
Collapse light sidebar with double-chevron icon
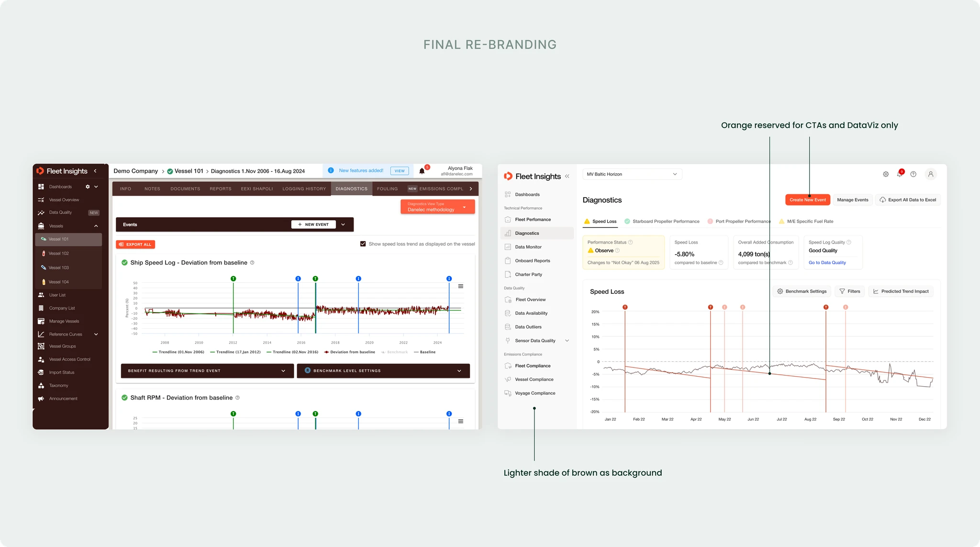click(567, 176)
